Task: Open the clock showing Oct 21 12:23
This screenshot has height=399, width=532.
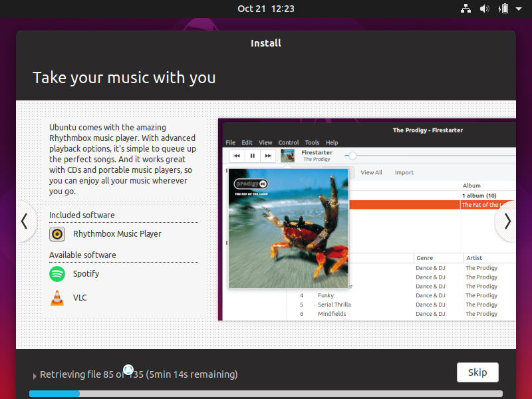Action: click(265, 9)
